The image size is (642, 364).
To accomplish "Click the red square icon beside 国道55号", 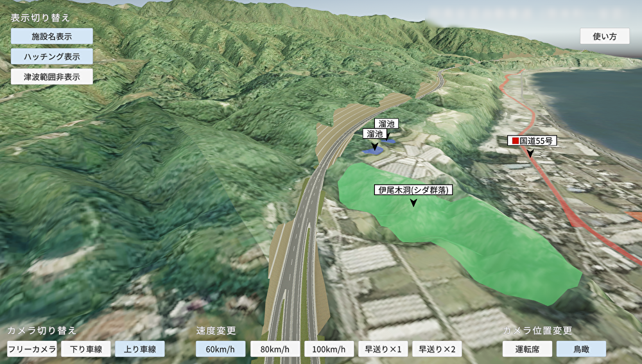I will [515, 141].
